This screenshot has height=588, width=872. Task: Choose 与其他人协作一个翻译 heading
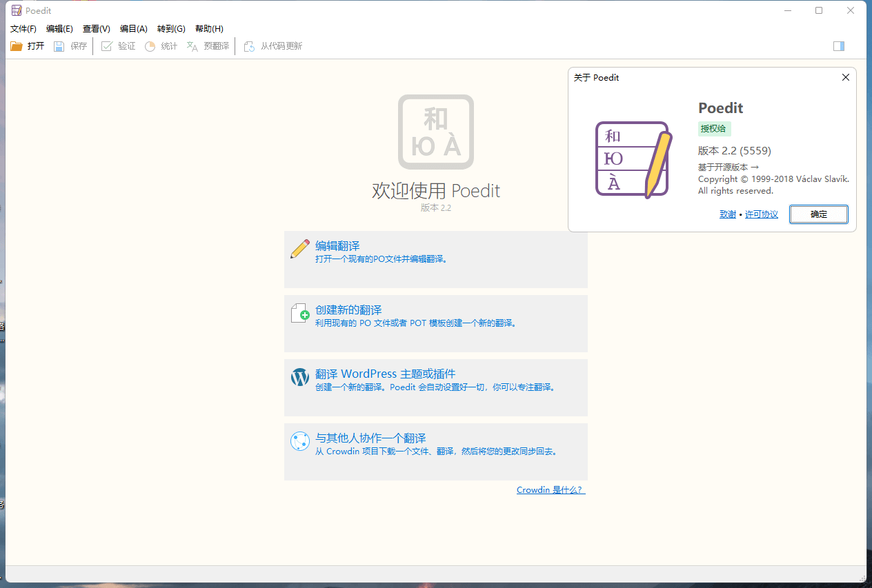[x=370, y=438]
